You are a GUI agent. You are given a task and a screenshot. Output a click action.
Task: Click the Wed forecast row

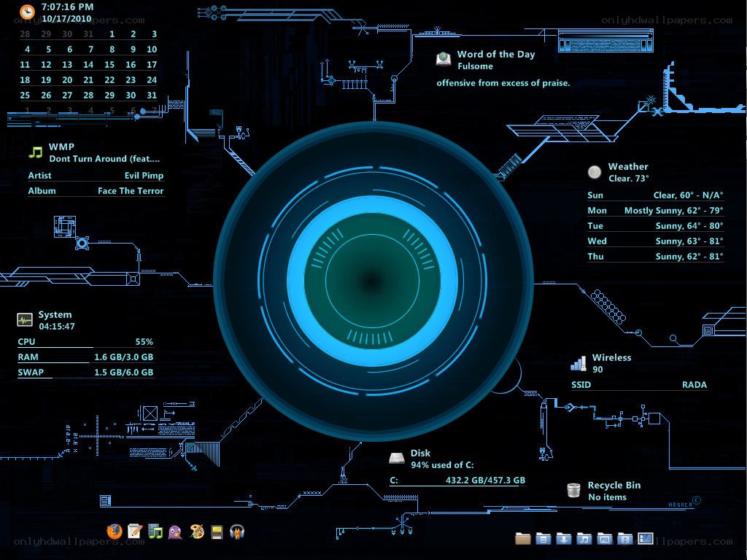click(x=655, y=241)
